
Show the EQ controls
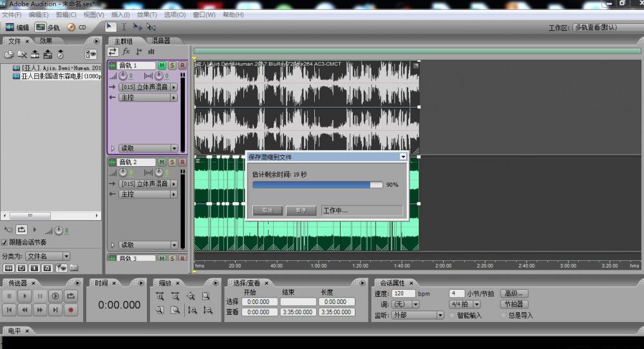tap(151, 52)
